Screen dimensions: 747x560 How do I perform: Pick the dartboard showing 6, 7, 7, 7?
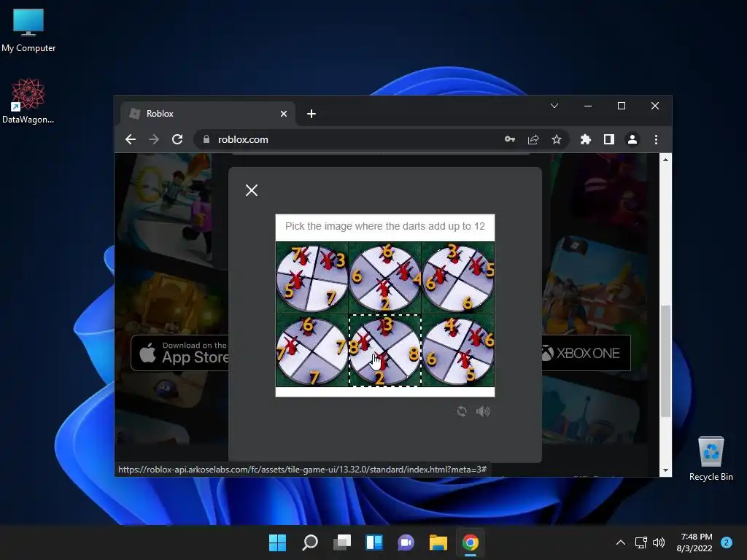[312, 351]
